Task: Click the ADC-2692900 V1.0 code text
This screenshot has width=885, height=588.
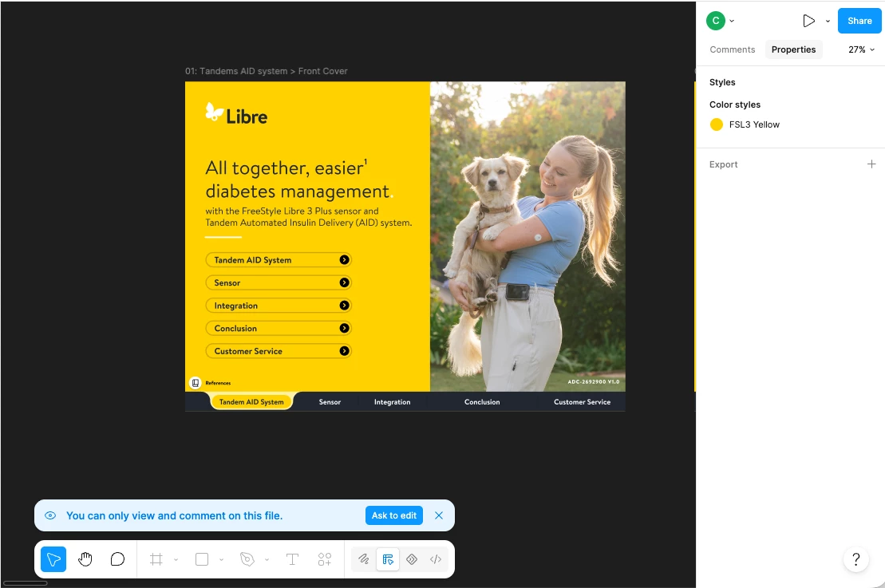Action: tap(593, 381)
